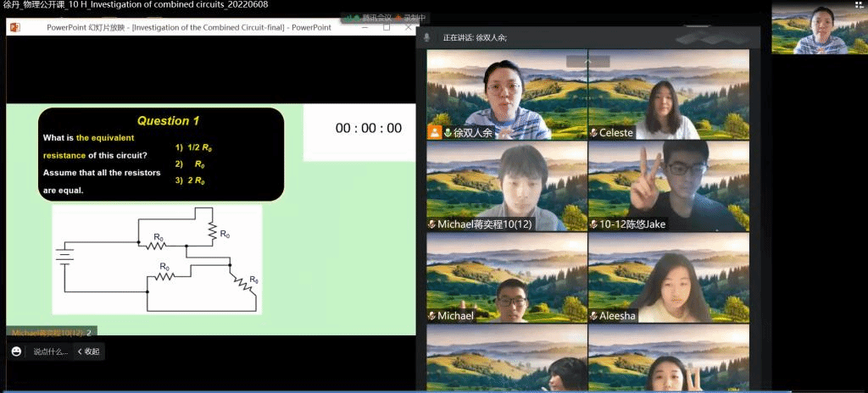Collapse the chat bar with '收起' button
Viewport: 868px width, 393px height.
coord(88,351)
